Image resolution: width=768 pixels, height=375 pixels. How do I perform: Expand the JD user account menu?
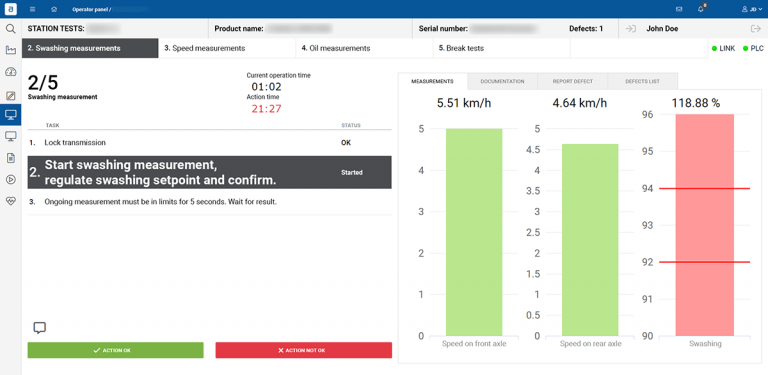[753, 9]
